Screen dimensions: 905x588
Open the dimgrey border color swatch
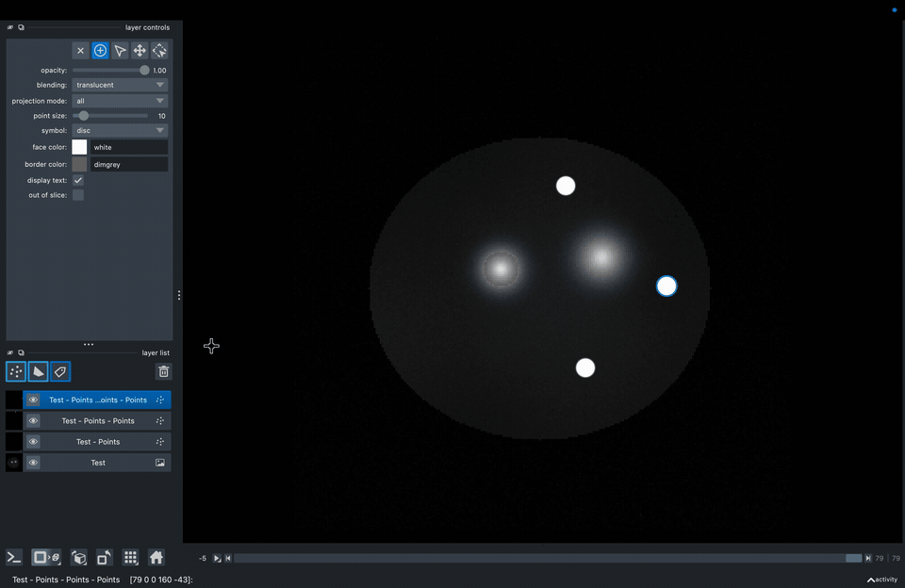[x=79, y=165]
